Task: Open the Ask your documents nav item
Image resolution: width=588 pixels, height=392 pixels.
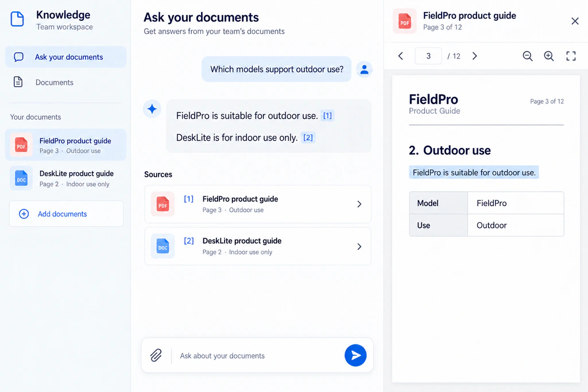Action: tap(65, 57)
